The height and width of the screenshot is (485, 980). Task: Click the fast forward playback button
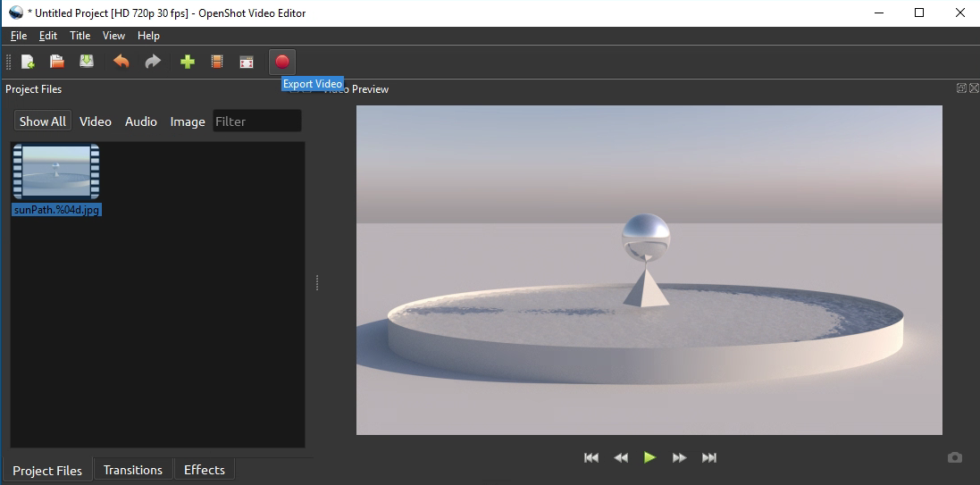pos(679,457)
